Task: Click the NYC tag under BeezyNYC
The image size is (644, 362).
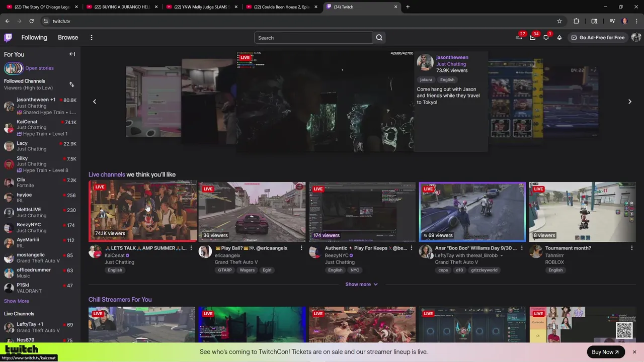Action: pyautogui.click(x=355, y=270)
